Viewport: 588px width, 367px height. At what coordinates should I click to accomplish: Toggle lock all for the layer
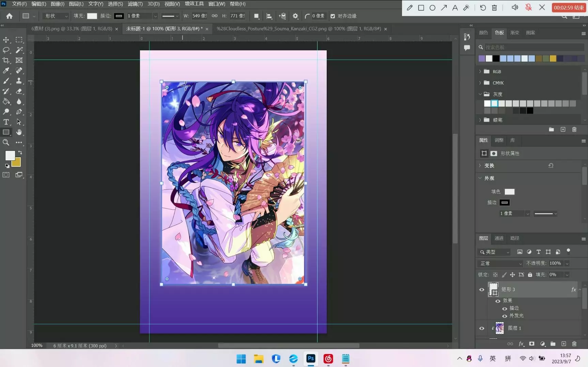(530, 275)
